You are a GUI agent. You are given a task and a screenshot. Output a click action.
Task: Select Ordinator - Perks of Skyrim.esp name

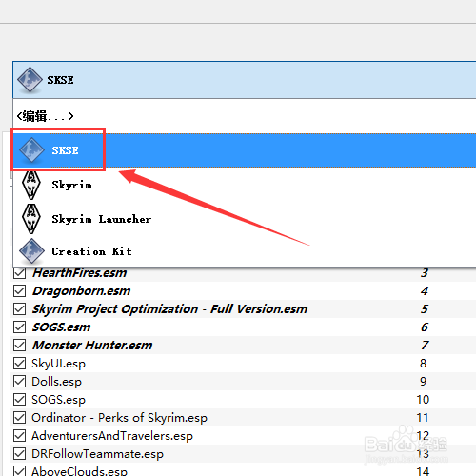[x=119, y=418]
